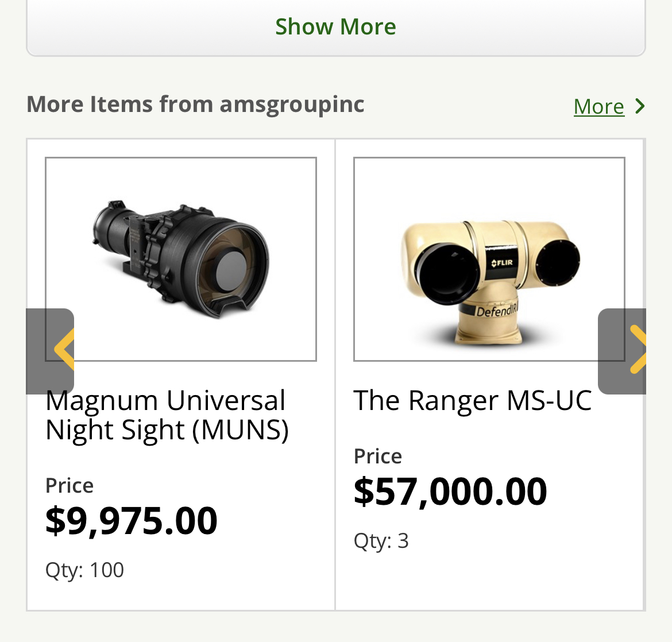Click the Qty: 100 text
The image size is (672, 642).
click(84, 570)
